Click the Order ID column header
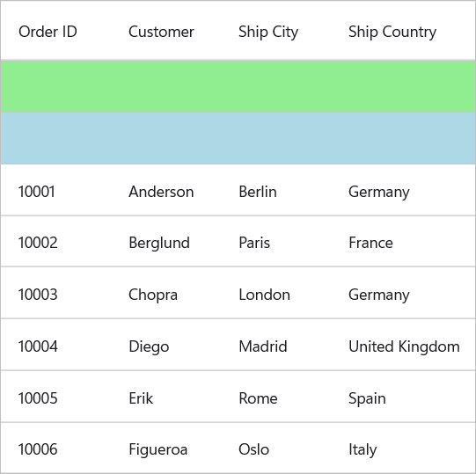This screenshot has height=474, width=476. click(x=55, y=31)
